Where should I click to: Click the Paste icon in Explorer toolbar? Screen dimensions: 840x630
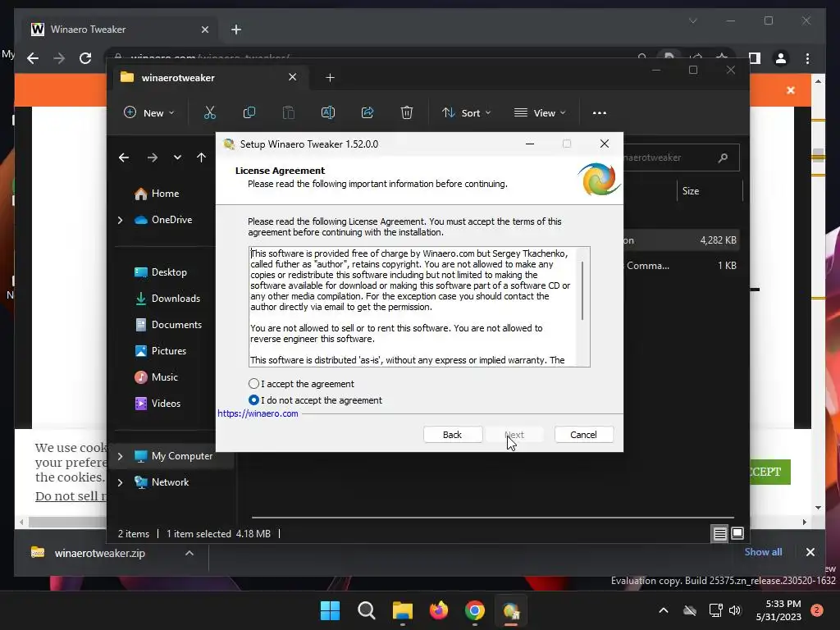[x=288, y=112]
